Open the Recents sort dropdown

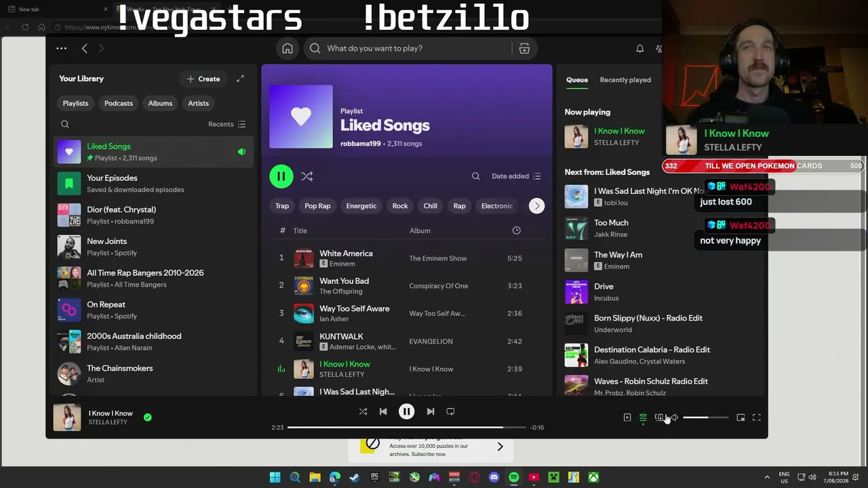tap(227, 124)
